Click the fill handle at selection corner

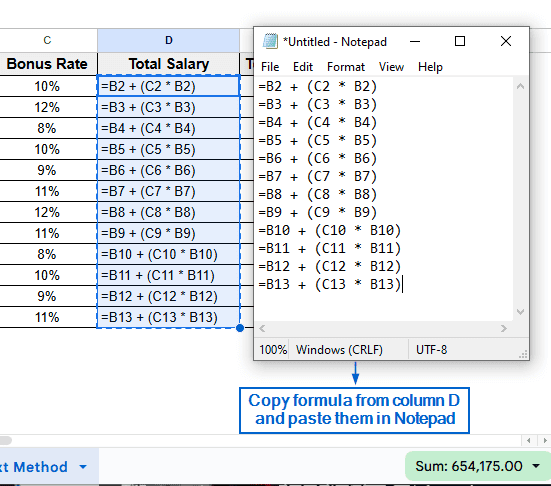[240, 328]
